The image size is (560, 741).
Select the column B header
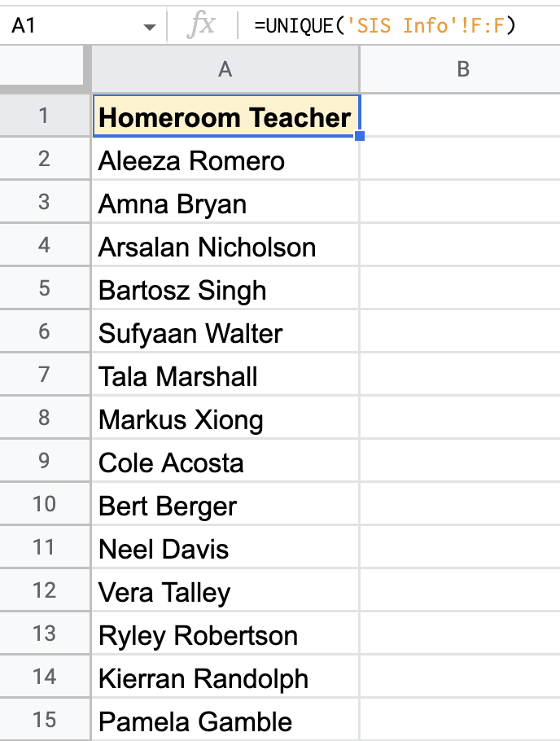[462, 70]
